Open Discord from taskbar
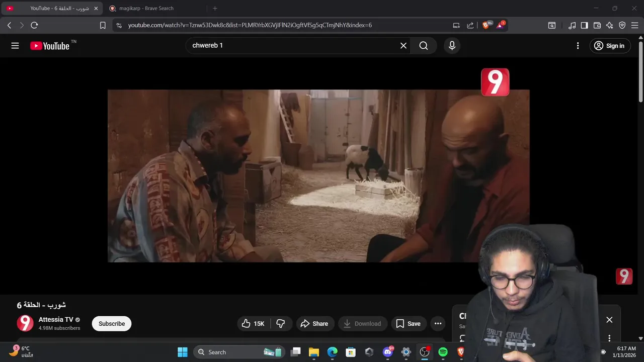 tap(388, 352)
